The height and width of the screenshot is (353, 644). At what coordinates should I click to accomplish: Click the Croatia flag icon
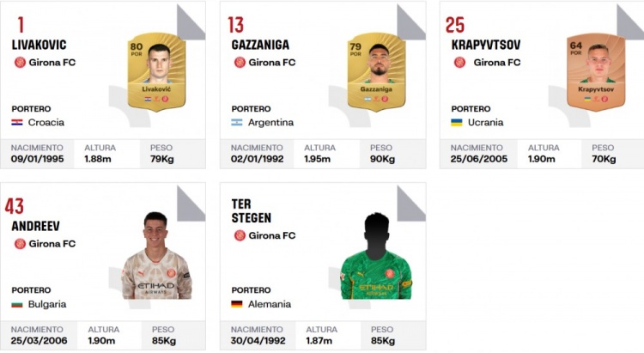click(x=17, y=122)
